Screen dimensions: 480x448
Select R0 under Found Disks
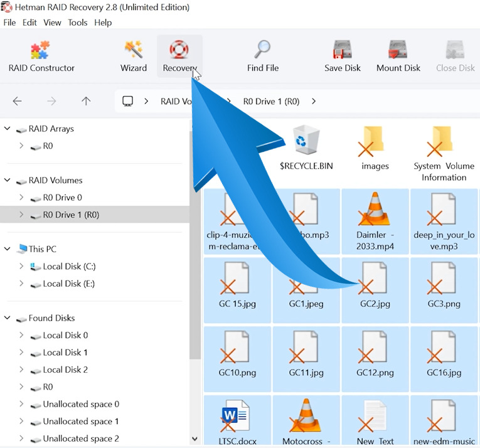48,387
